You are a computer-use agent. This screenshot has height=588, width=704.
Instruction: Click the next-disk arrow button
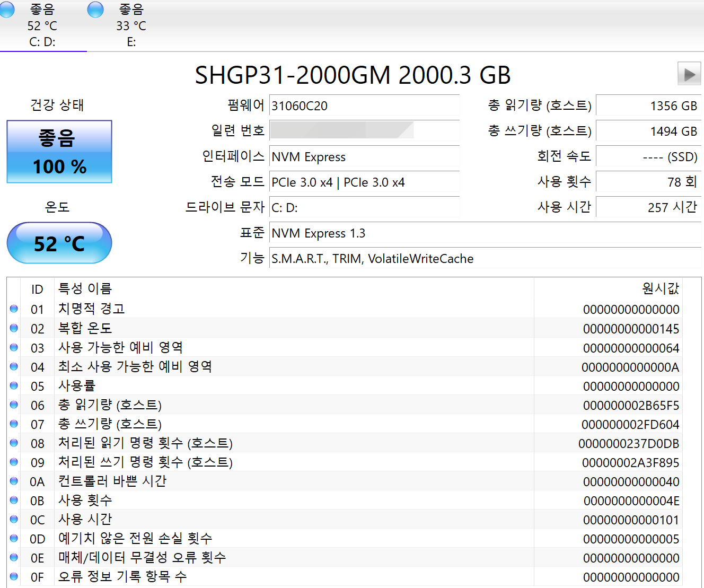[x=689, y=74]
